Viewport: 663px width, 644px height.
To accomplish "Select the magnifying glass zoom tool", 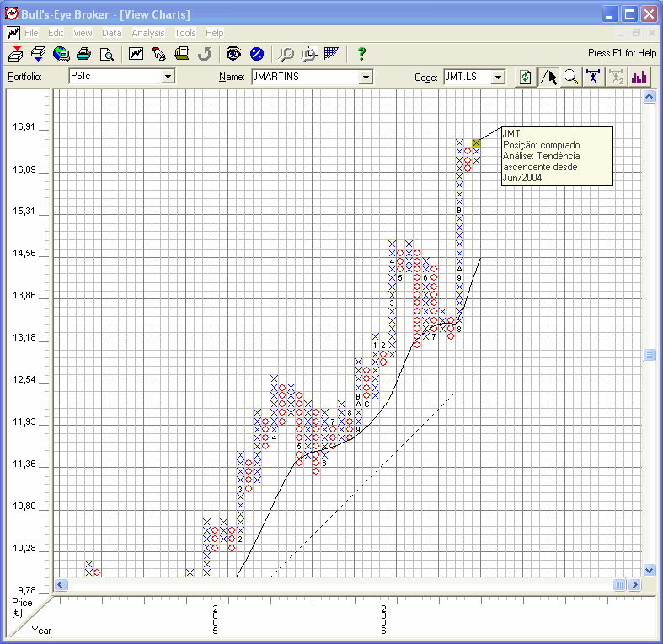I will click(x=571, y=77).
